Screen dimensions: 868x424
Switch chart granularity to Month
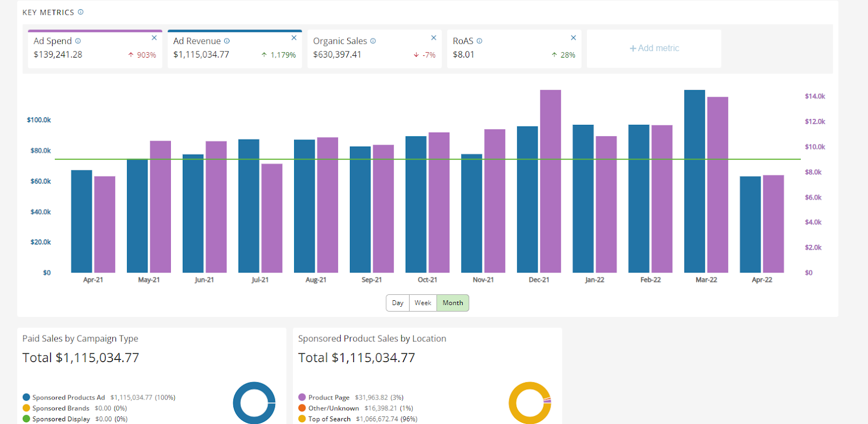pos(453,303)
